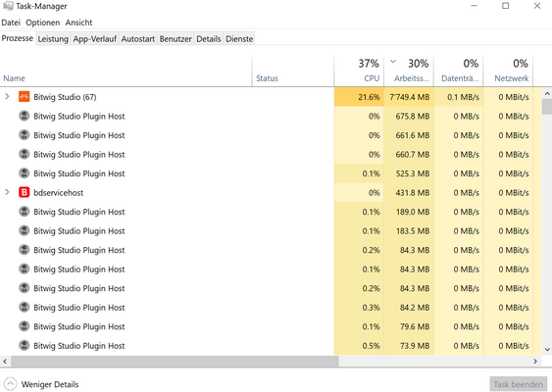The width and height of the screenshot is (552, 392).
Task: Select the Prozesse tab
Action: pos(18,38)
